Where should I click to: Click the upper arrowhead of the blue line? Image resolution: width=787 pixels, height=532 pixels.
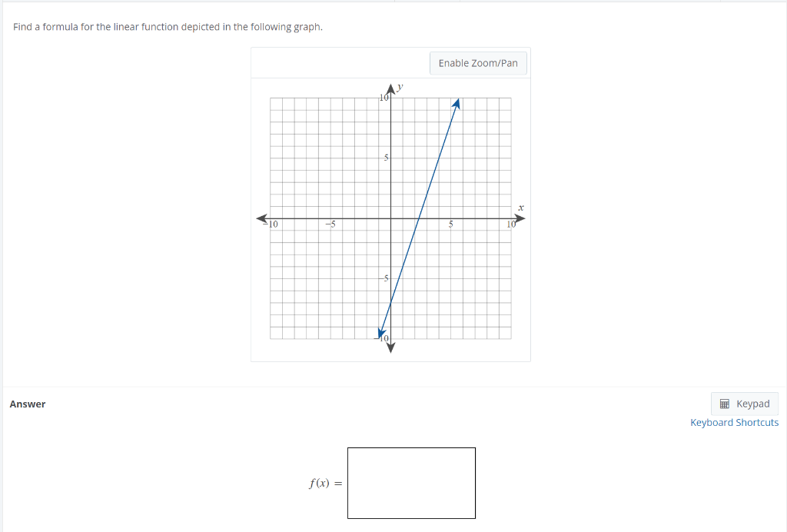click(457, 102)
